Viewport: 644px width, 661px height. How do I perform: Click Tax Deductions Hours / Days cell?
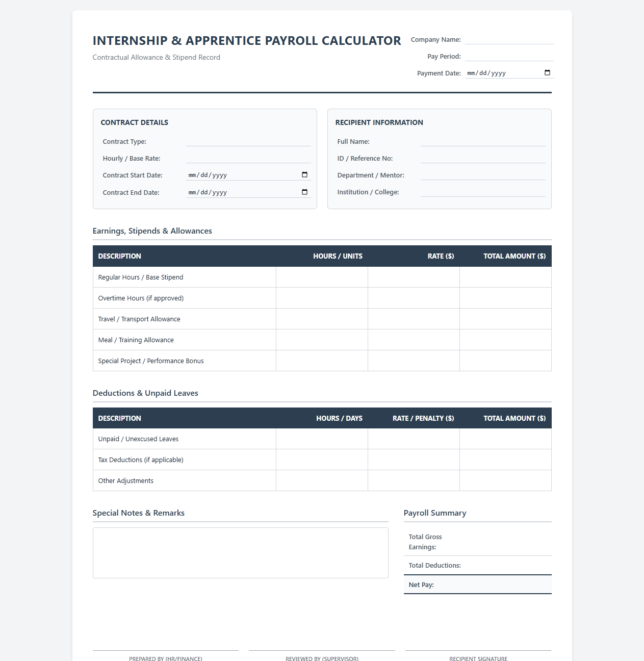point(322,460)
